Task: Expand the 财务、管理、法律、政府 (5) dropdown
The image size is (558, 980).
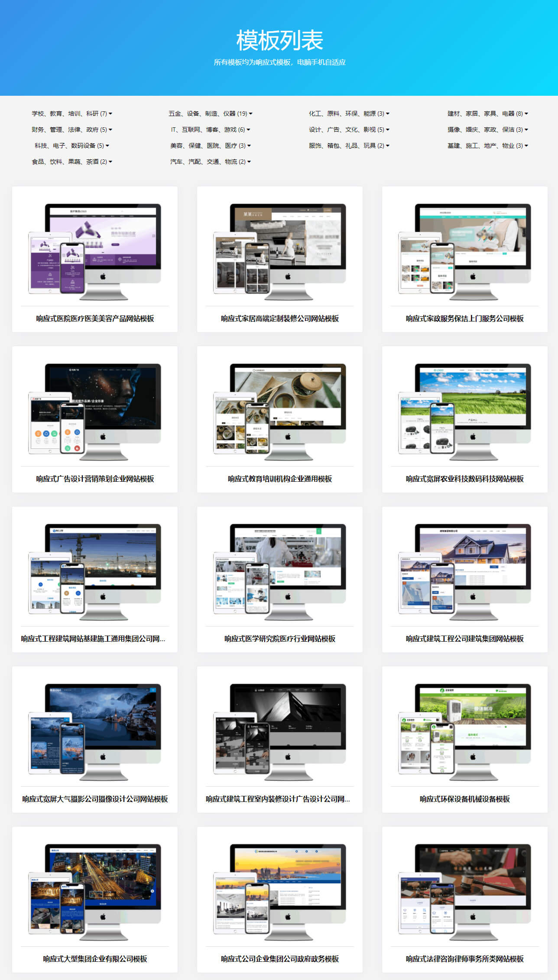Action: coord(72,130)
